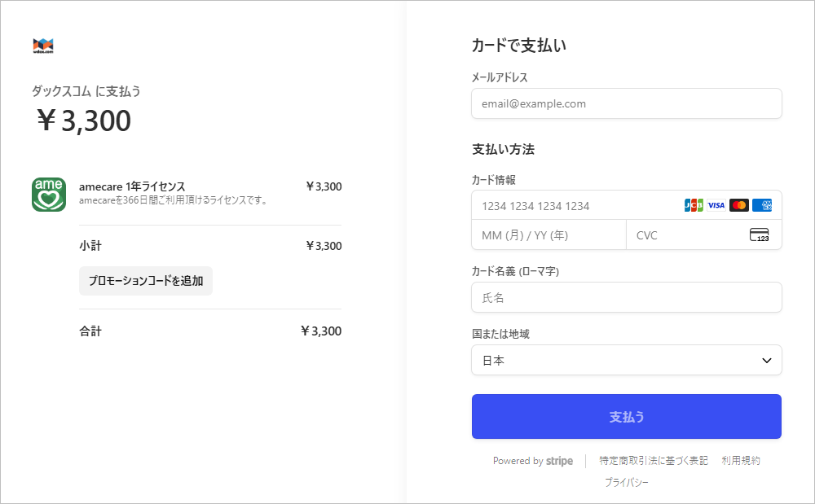Click the CVC card hint icon
815x504 pixels.
[759, 235]
